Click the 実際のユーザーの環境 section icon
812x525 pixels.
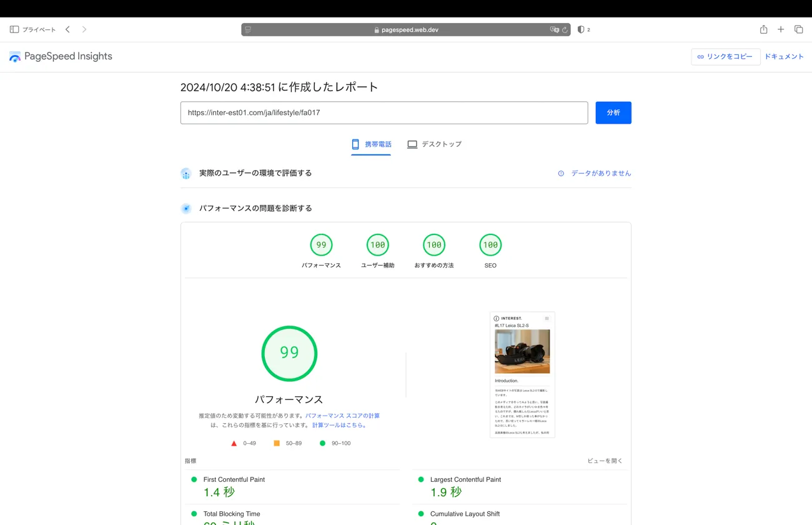click(x=186, y=173)
